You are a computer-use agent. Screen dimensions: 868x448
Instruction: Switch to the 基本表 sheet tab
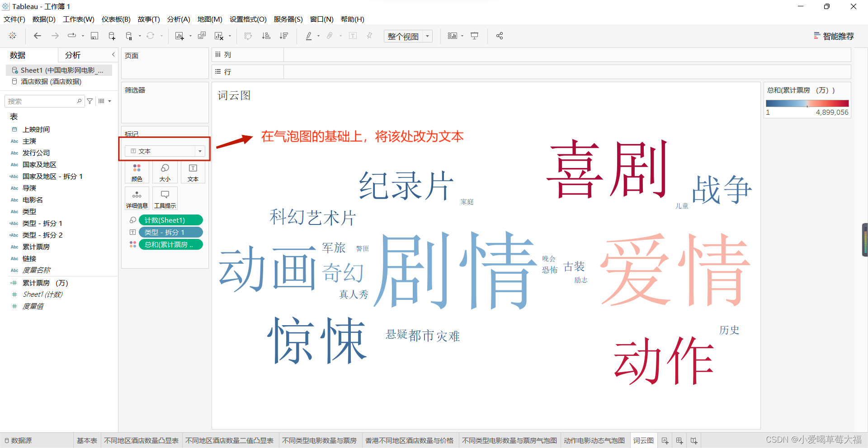click(x=87, y=440)
